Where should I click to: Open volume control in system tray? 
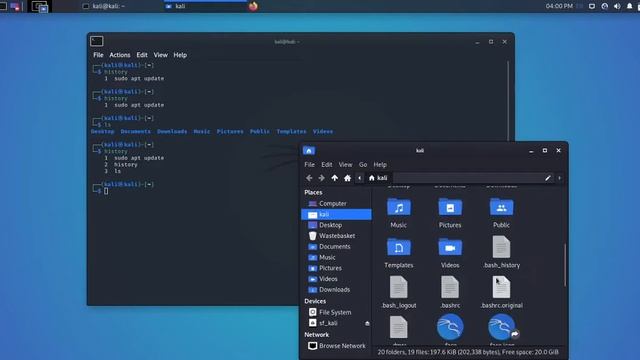pos(617,6)
